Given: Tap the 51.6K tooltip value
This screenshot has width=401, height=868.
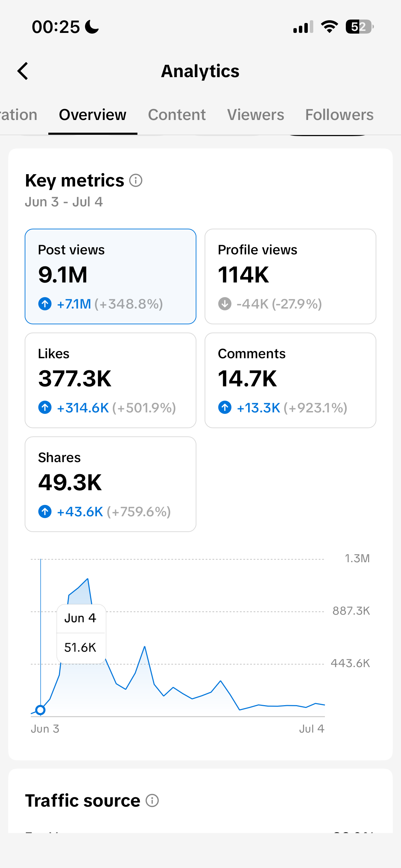Looking at the screenshot, I should (80, 648).
